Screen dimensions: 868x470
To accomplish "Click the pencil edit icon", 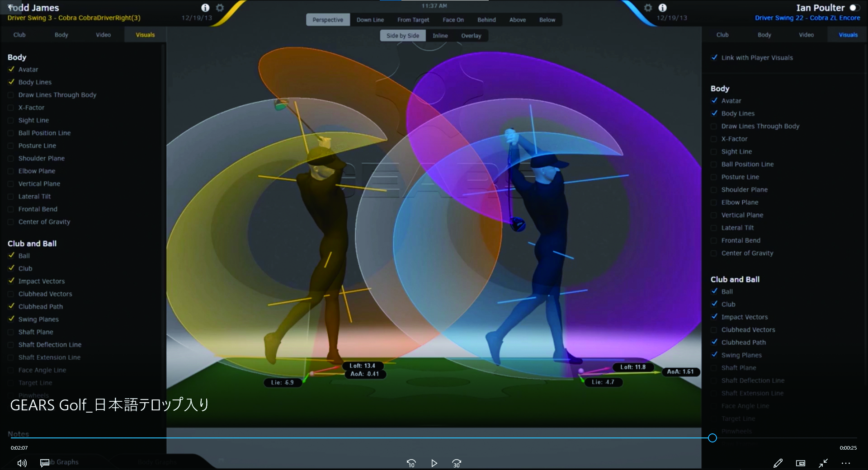I will click(778, 463).
